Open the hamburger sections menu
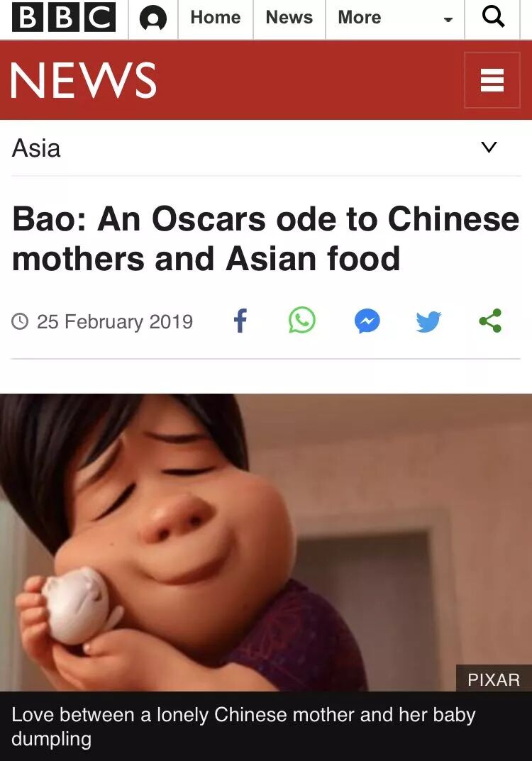The height and width of the screenshot is (761, 532). click(x=492, y=80)
